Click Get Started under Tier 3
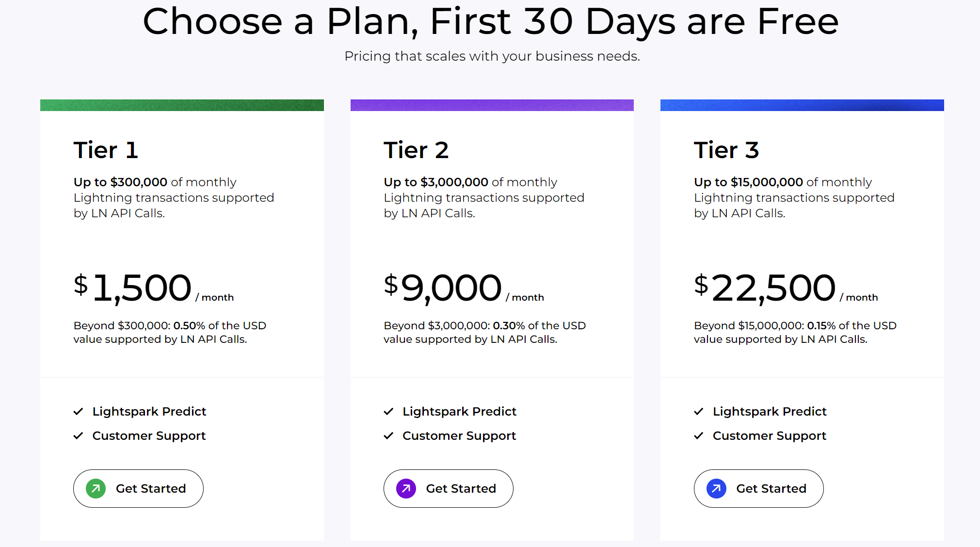Image resolution: width=980 pixels, height=547 pixels. pos(758,488)
